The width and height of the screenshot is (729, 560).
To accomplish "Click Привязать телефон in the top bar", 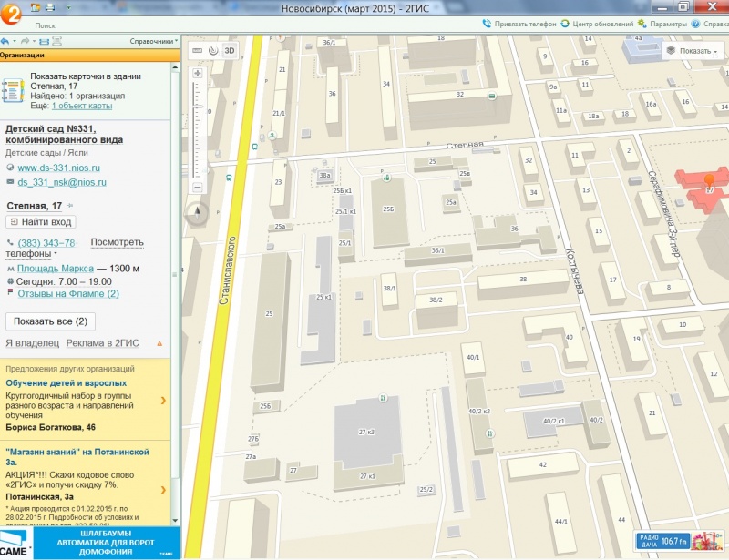I will 519,24.
